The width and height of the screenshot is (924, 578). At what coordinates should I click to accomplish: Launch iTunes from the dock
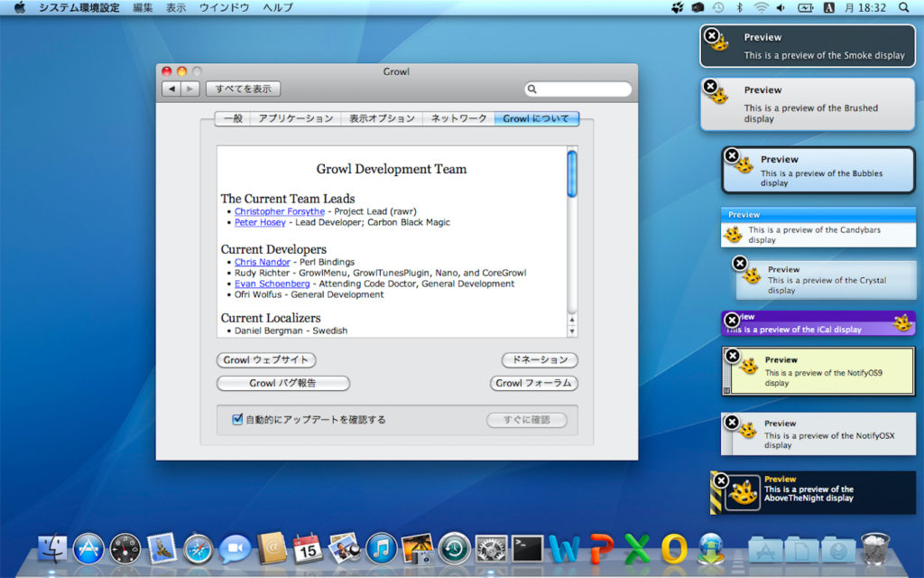[381, 548]
